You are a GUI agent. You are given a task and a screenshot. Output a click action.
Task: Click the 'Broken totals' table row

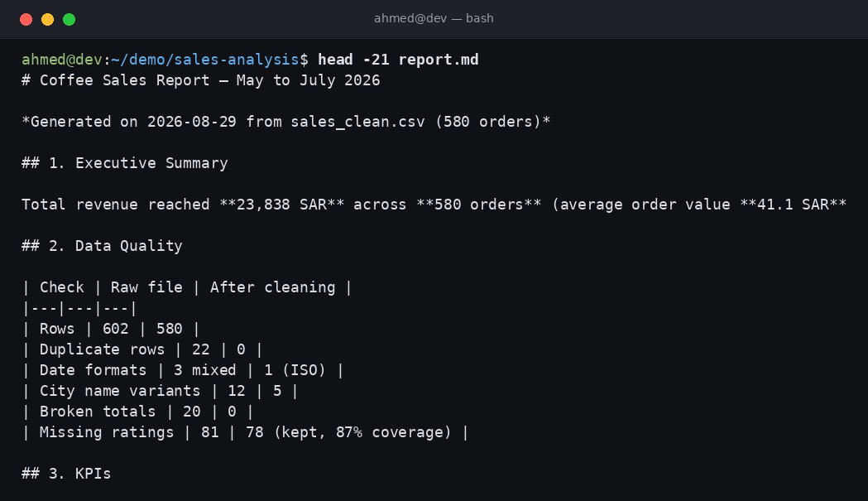click(137, 412)
